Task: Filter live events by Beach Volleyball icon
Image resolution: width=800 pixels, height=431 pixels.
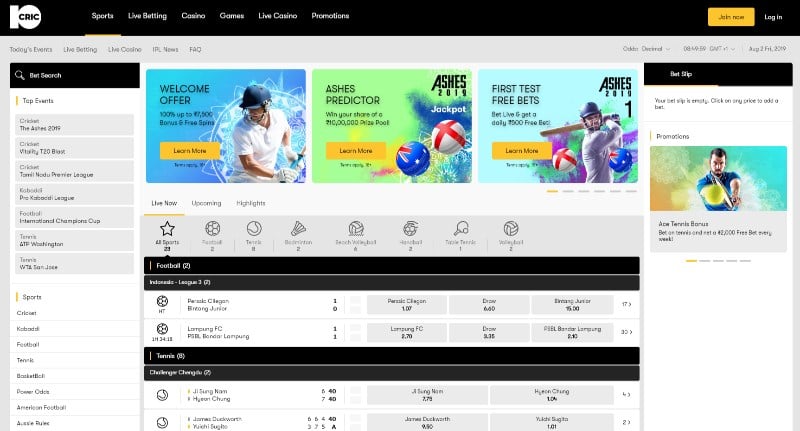Action: pyautogui.click(x=356, y=228)
